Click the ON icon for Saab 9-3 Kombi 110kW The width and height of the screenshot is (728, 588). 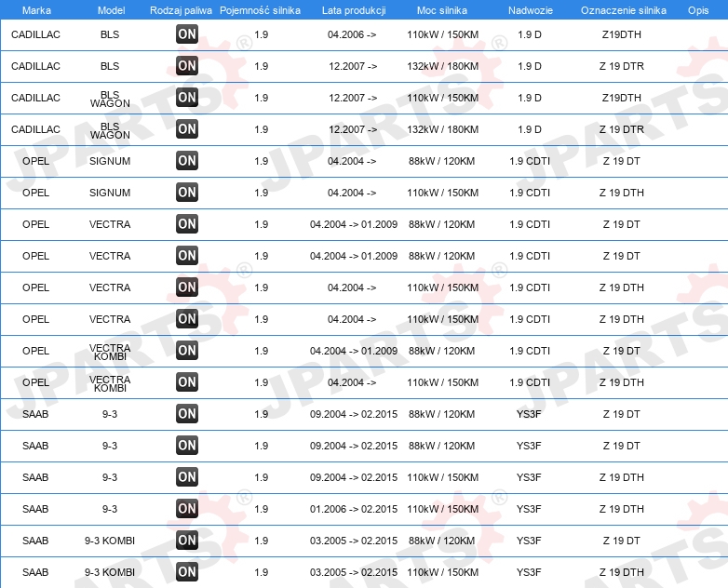(x=186, y=572)
